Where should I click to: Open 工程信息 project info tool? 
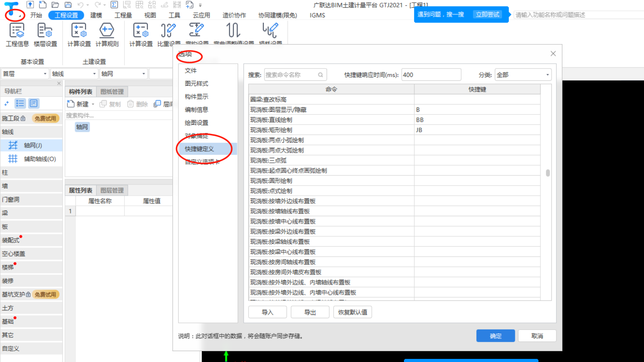coord(17,35)
